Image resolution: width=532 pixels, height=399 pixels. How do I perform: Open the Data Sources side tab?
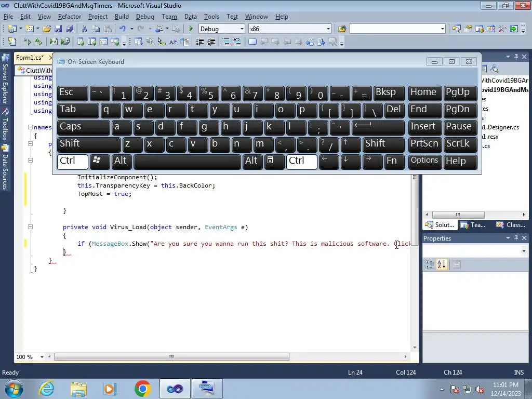[5, 167]
